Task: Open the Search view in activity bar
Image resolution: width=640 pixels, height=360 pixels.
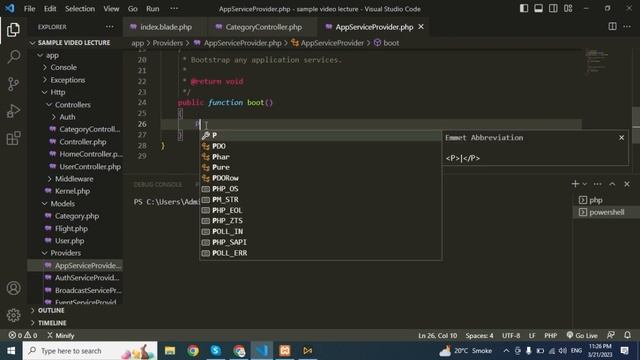Action: [x=13, y=57]
